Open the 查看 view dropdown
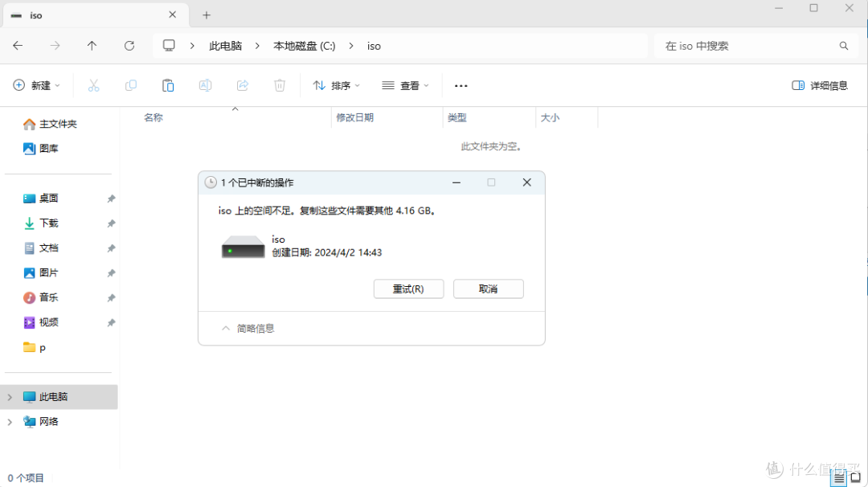This screenshot has width=868, height=487. point(405,85)
